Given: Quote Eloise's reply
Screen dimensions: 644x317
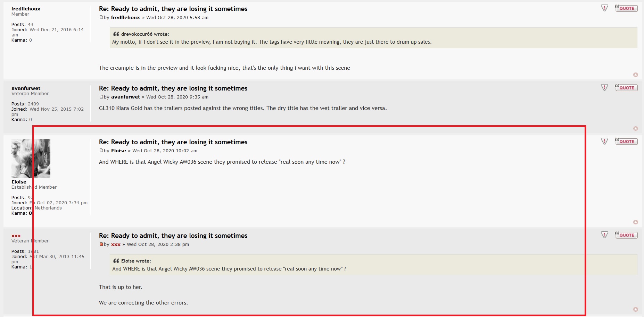Looking at the screenshot, I should coord(626,142).
